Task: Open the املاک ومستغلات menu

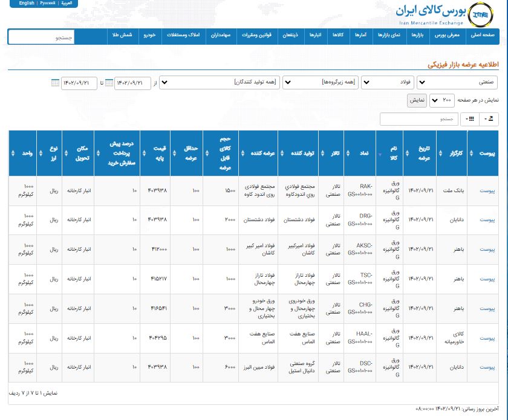Action: 183,35
